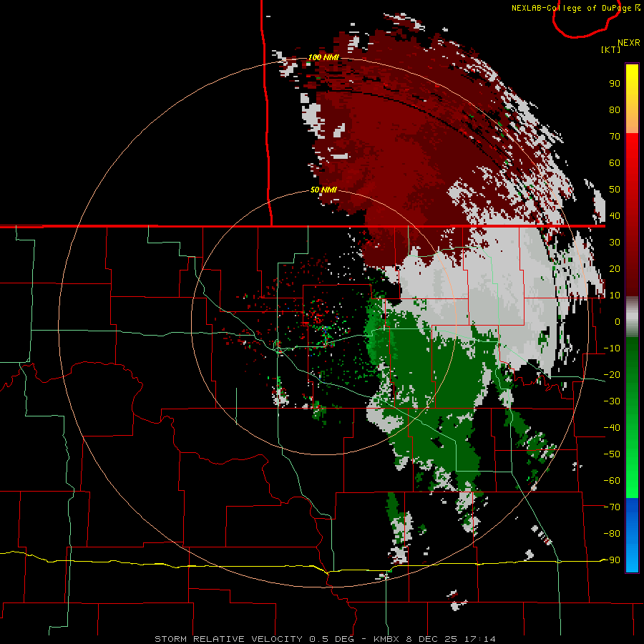Viewport: 644px width, 644px height.
Task: Click the 10 value on velocity scale
Action: pos(615,296)
